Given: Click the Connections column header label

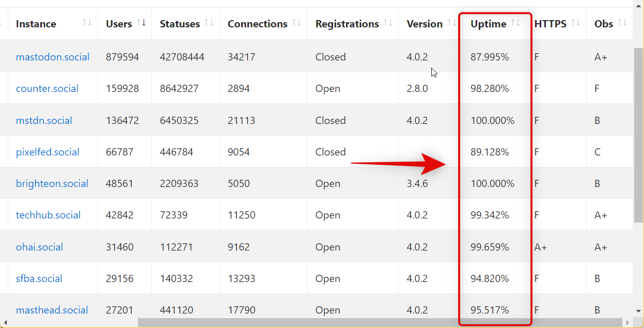Looking at the screenshot, I should point(258,24).
